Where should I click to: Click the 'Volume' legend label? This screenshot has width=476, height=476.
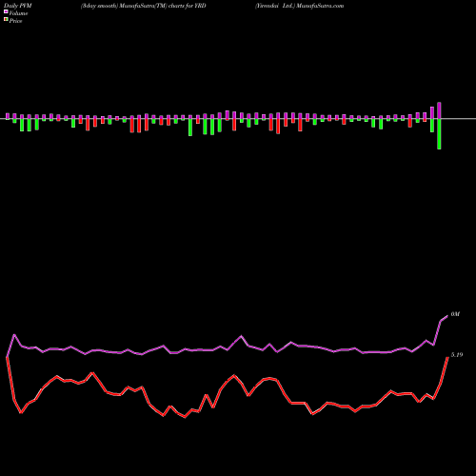(x=18, y=13)
